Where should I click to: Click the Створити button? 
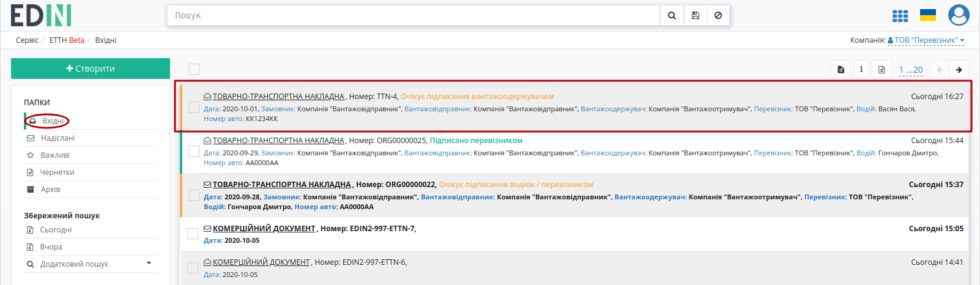[x=91, y=68]
